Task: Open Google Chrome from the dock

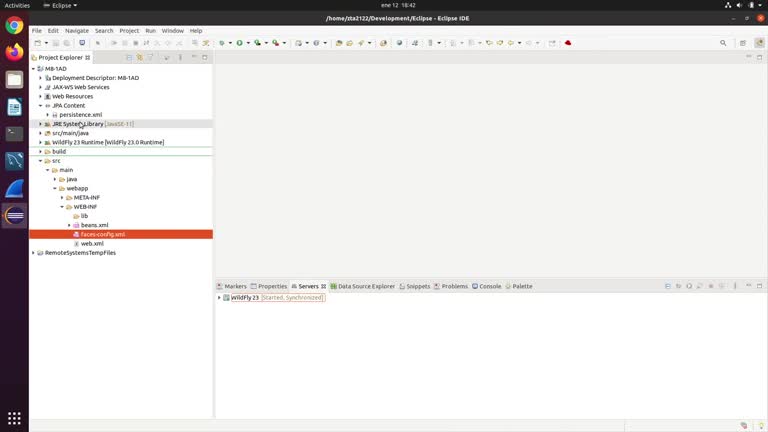Action: [x=14, y=26]
